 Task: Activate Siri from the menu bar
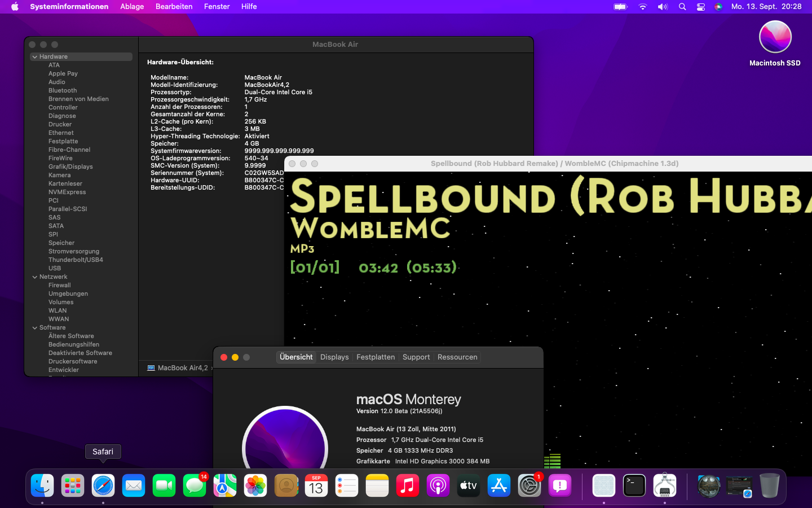point(718,7)
